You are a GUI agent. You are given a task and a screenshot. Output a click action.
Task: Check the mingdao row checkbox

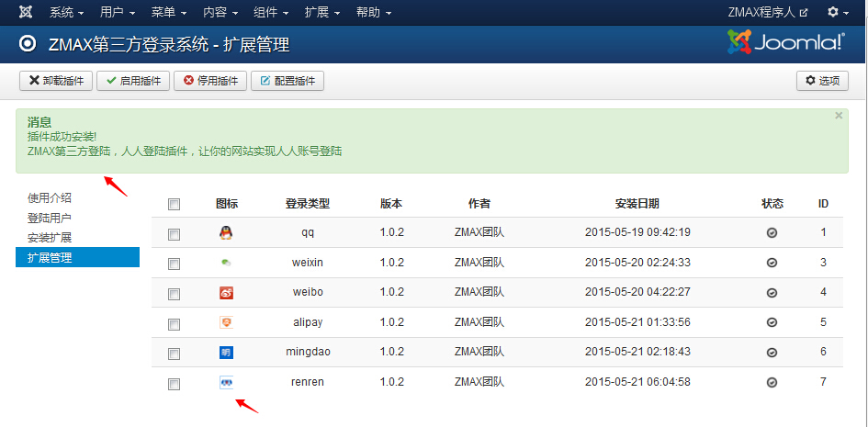click(174, 354)
